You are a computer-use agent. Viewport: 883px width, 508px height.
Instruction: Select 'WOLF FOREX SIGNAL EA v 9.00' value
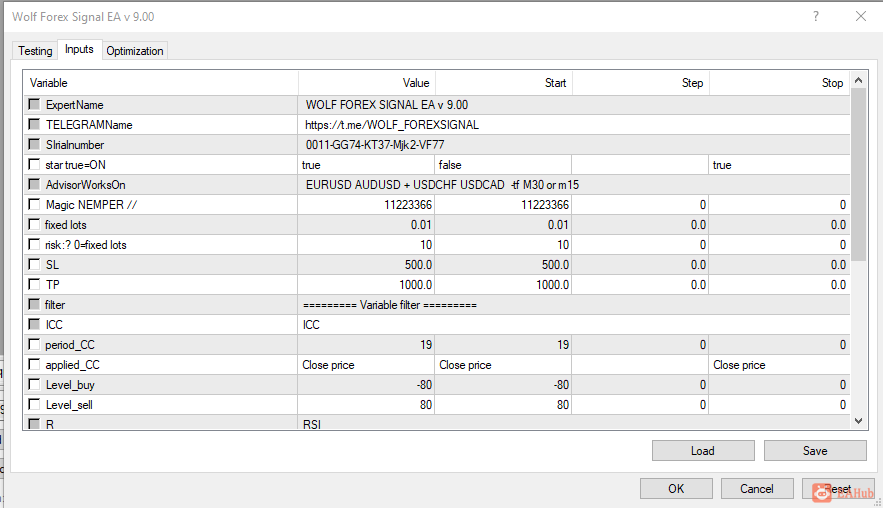click(x=574, y=105)
